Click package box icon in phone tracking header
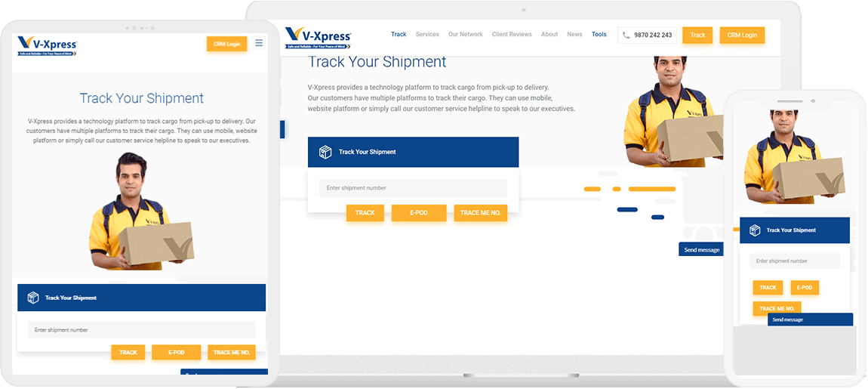Viewport: 868px width, 389px height. point(755,230)
